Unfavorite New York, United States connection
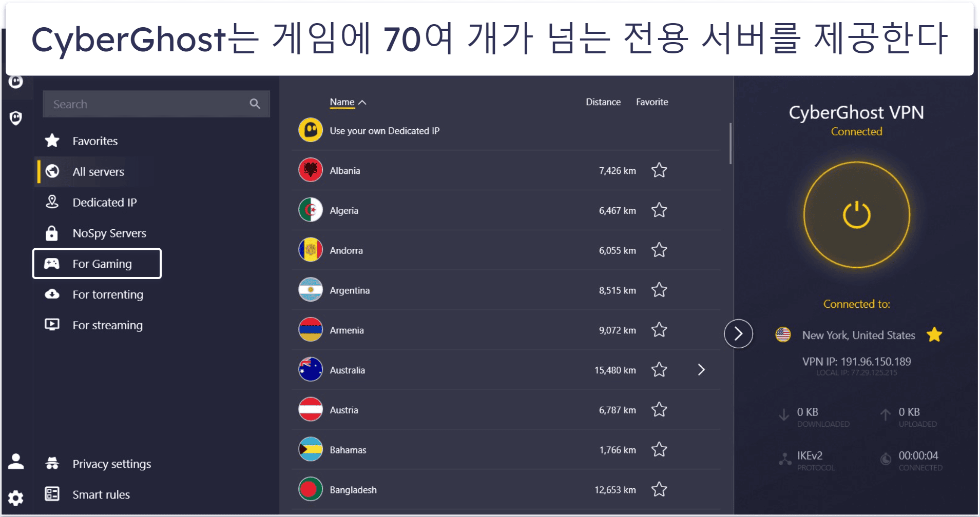 click(934, 334)
